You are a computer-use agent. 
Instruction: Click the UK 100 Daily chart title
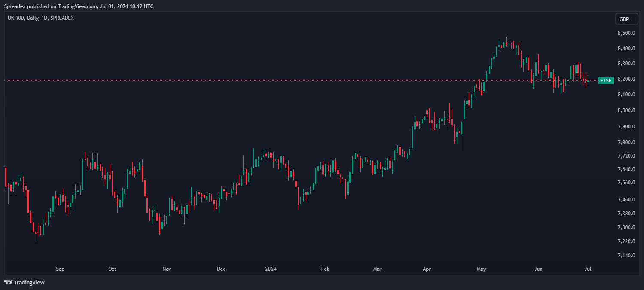tap(41, 18)
